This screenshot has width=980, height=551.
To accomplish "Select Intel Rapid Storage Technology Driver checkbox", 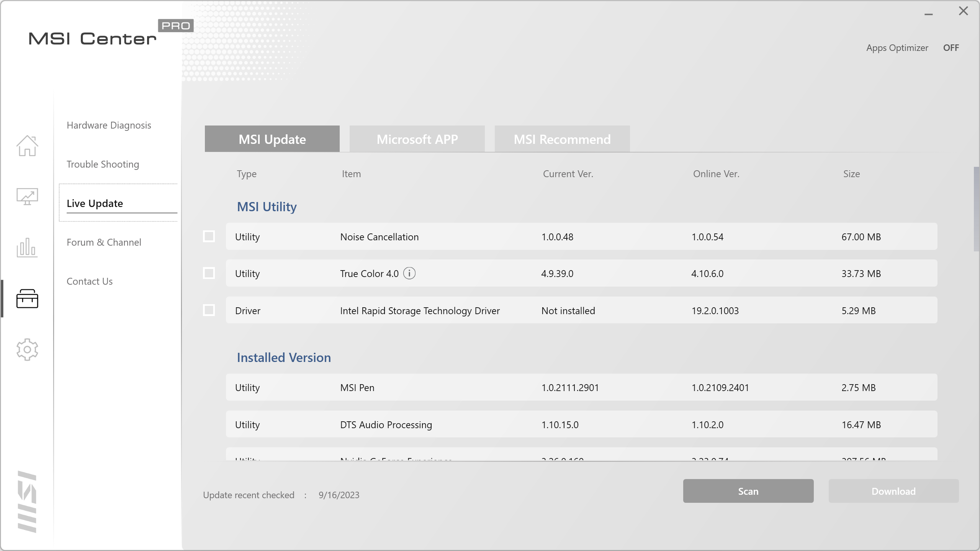I will click(x=209, y=310).
